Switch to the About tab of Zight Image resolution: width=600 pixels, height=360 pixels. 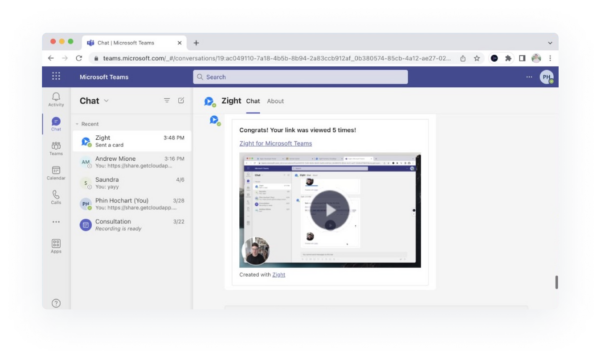pyautogui.click(x=275, y=101)
